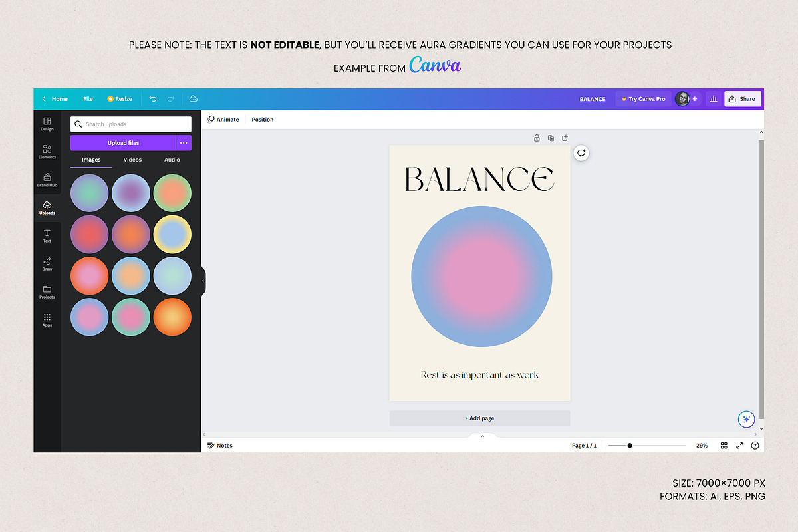Click the duplicate page icon
The height and width of the screenshot is (532, 798).
point(551,138)
